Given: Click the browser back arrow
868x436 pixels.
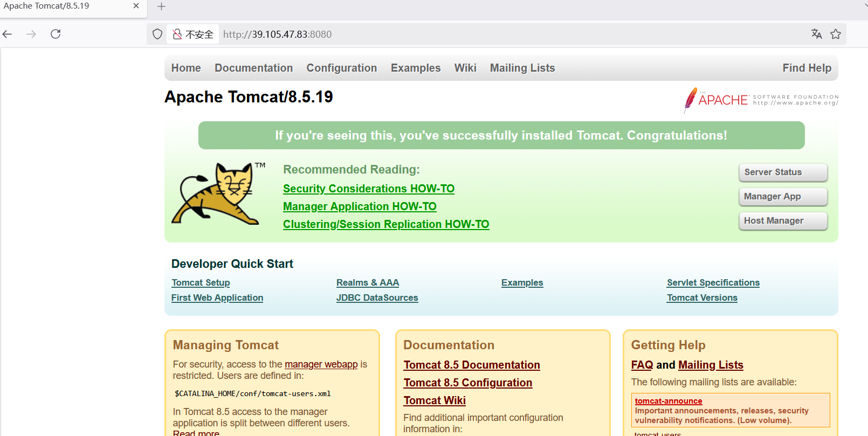Looking at the screenshot, I should [8, 34].
